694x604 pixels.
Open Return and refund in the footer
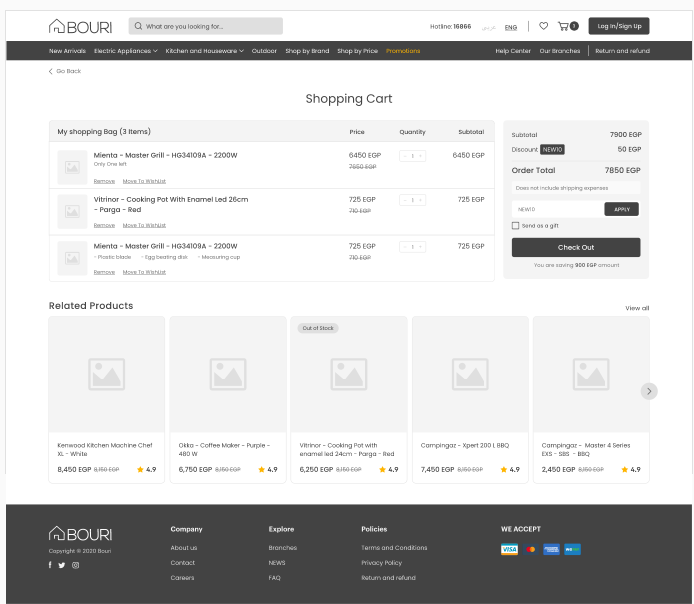[x=388, y=578]
